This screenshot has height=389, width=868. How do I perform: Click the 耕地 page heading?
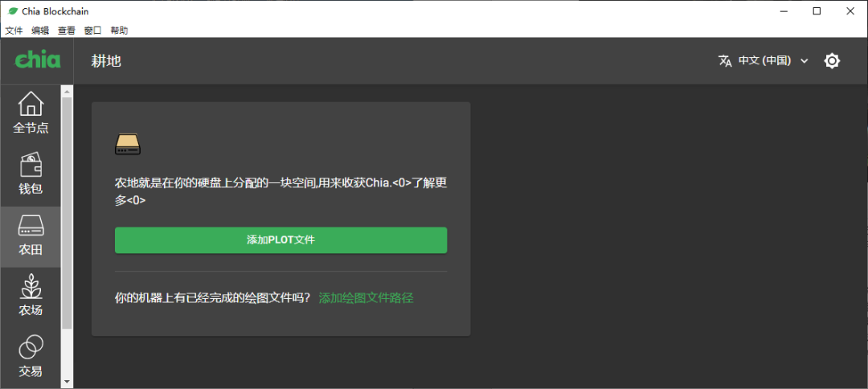click(x=106, y=61)
